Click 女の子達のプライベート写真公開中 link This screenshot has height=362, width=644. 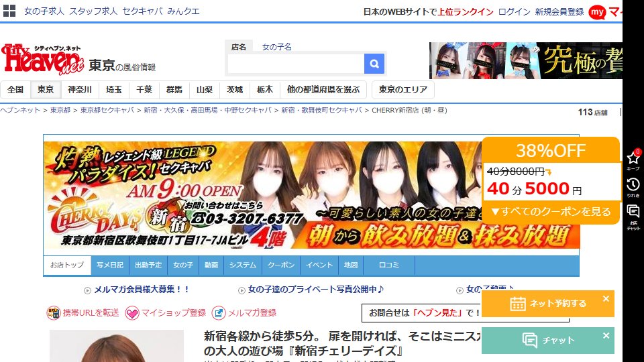tap(316, 290)
